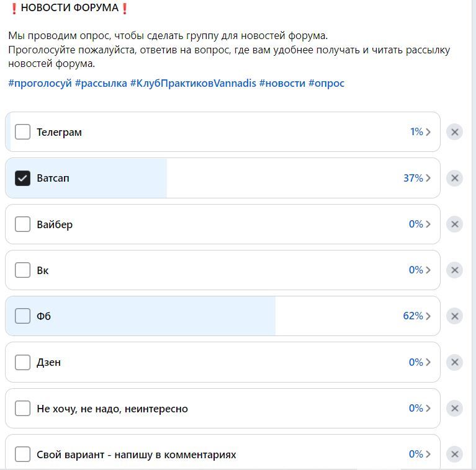The height and width of the screenshot is (470, 476).
Task: Open the #опрос hashtag
Action: coord(326,83)
